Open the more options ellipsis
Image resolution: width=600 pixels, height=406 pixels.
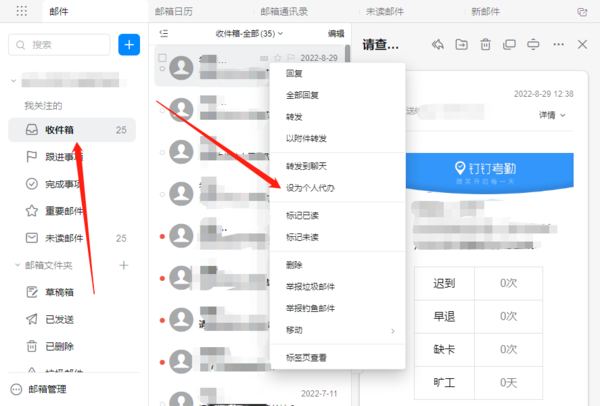[x=558, y=44]
